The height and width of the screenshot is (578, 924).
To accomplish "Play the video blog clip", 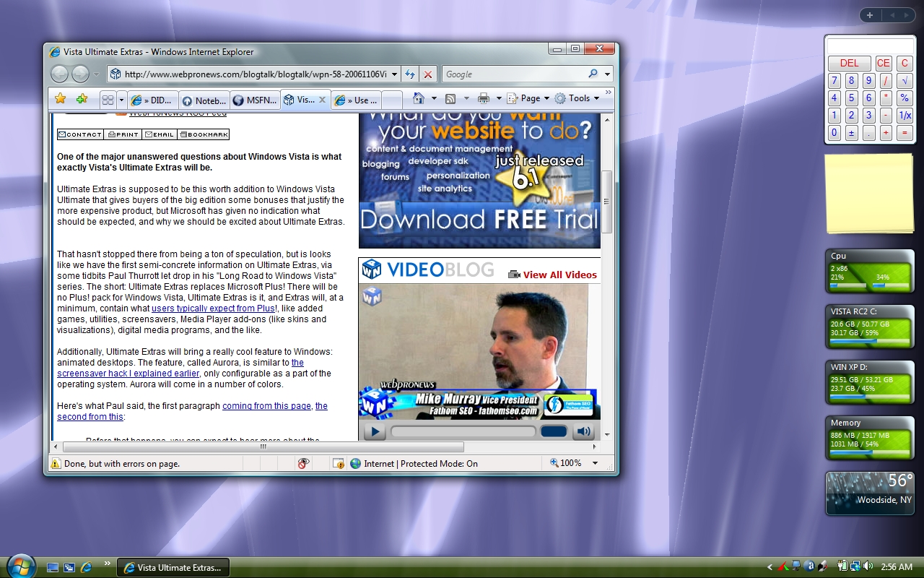I will (x=374, y=432).
